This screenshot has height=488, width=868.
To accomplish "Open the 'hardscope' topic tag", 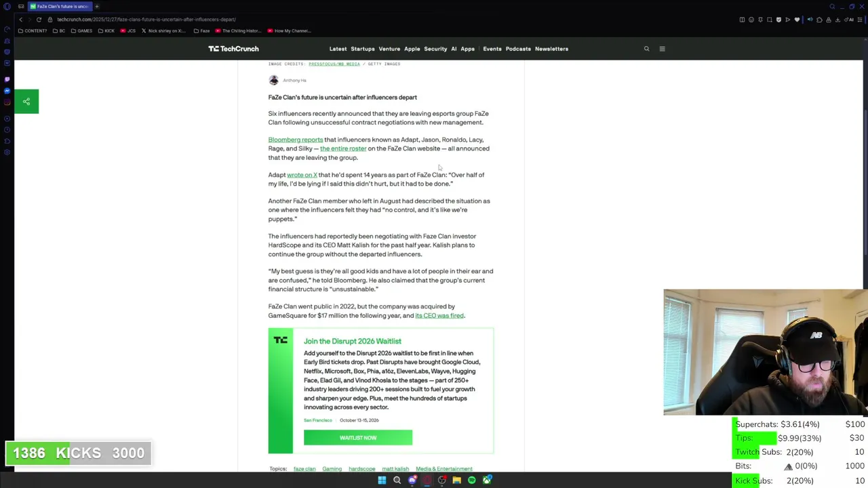I will 361,469.
